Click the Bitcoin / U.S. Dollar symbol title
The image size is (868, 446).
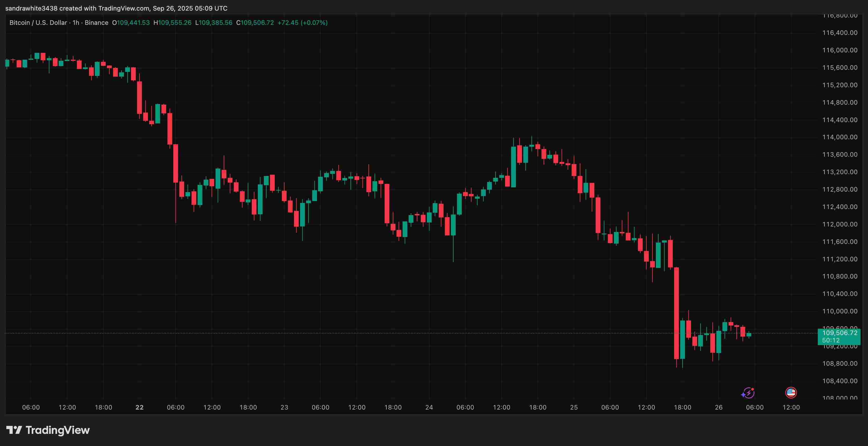pyautogui.click(x=38, y=22)
